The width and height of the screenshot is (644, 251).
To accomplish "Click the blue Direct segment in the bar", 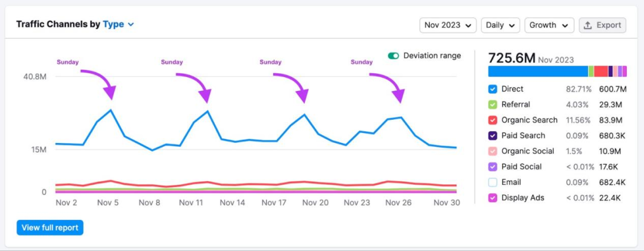I will tap(537, 72).
